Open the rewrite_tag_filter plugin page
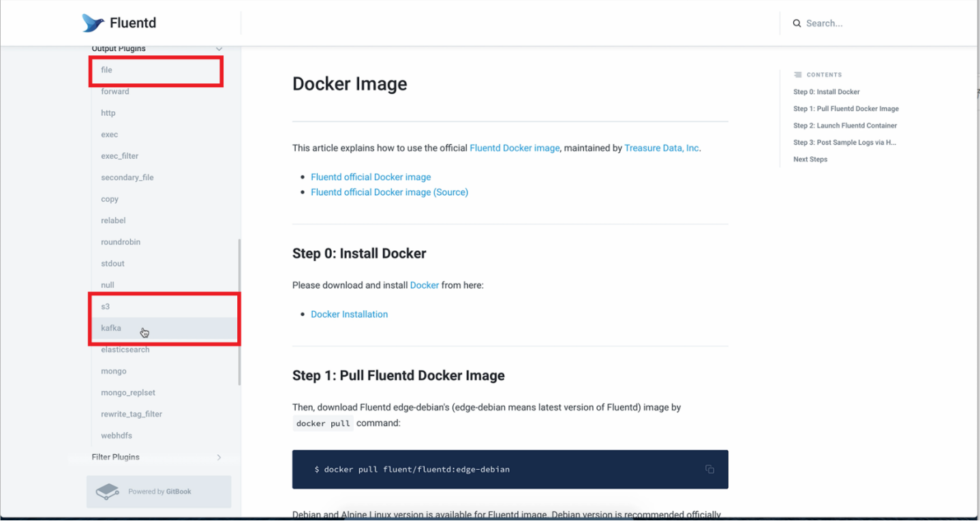The image size is (980, 521). [x=132, y=414]
